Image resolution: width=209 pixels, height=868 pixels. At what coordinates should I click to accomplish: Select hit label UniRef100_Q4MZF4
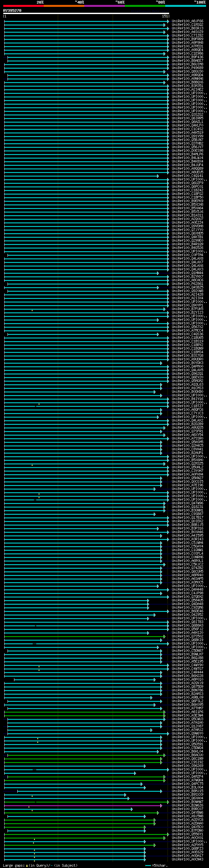click(187, 776)
